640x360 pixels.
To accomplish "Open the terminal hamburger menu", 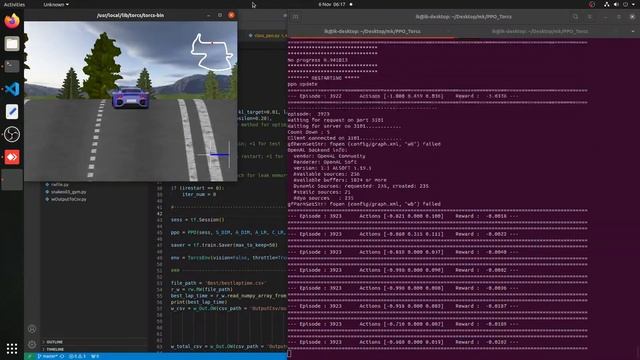I will pyautogui.click(x=590, y=17).
